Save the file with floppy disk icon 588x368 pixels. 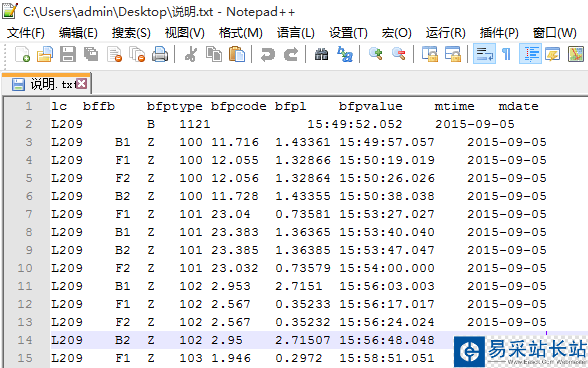pos(68,54)
